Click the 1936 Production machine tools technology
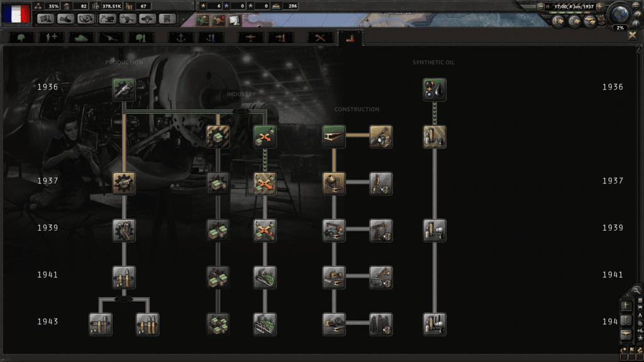 pyautogui.click(x=124, y=89)
